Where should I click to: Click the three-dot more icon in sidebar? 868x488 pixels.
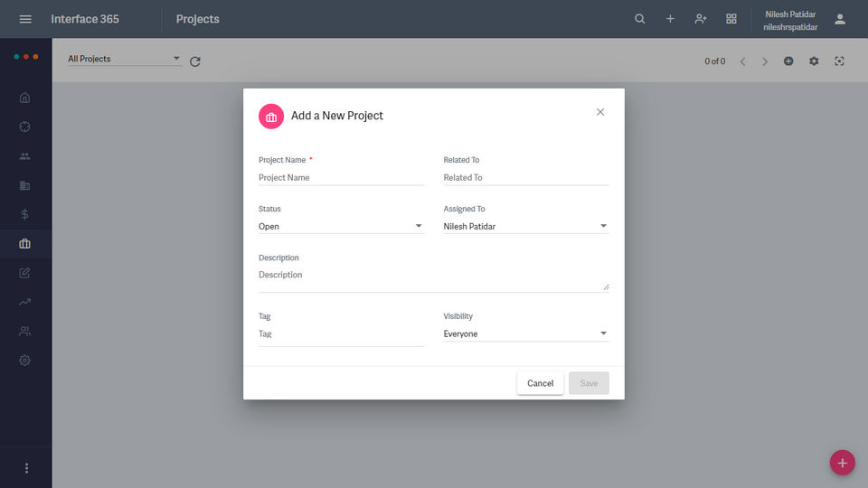click(x=26, y=468)
